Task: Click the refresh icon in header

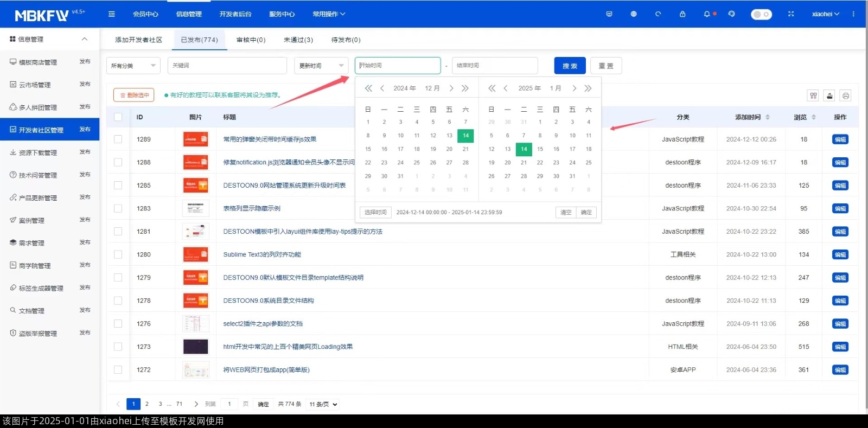Action: (658, 14)
